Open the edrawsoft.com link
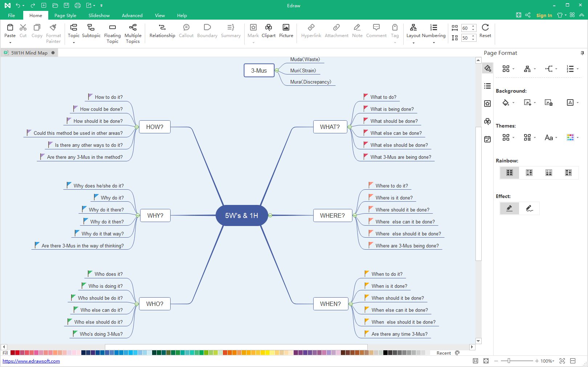This screenshot has height=367, width=588. click(31, 361)
